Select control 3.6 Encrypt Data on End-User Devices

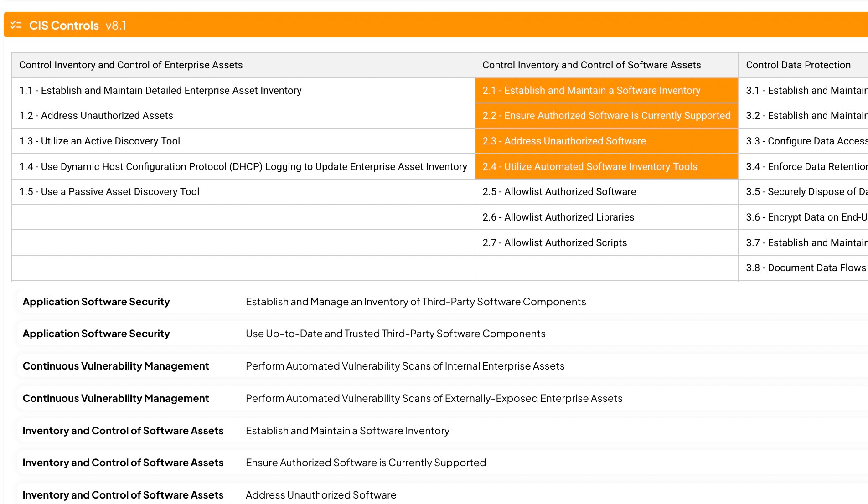(803, 217)
